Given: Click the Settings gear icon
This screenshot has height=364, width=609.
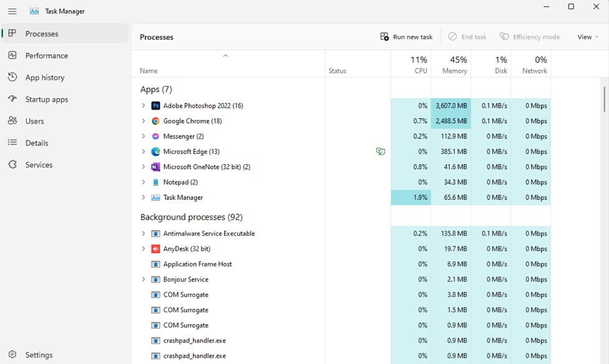Looking at the screenshot, I should pos(12,355).
